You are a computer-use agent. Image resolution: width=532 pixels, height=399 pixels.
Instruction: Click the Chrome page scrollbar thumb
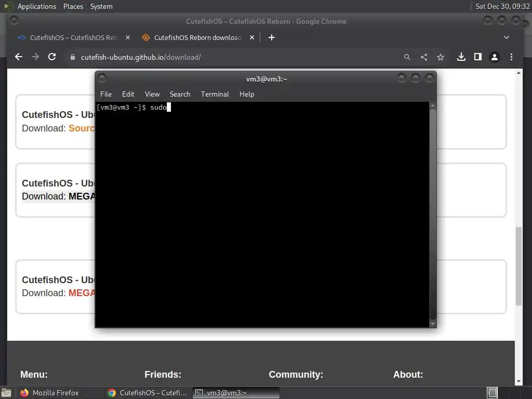[x=518, y=265]
